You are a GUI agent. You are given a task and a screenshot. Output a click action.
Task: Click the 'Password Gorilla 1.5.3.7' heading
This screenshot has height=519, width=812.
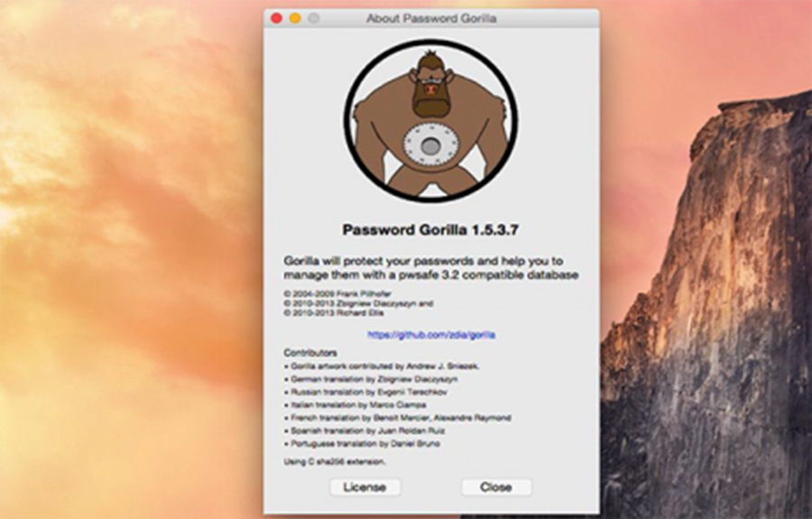coord(430,230)
